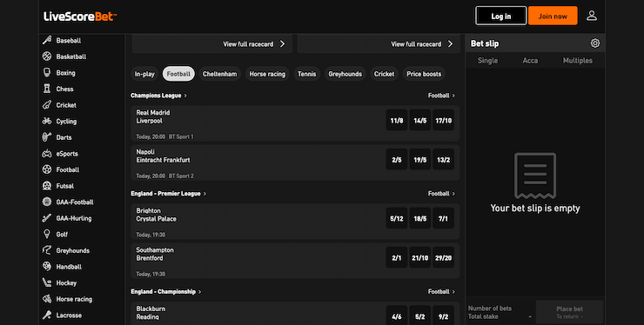The width and height of the screenshot is (644, 325).
Task: Select draw odds 18/5 Brighton match
Action: pos(420,218)
